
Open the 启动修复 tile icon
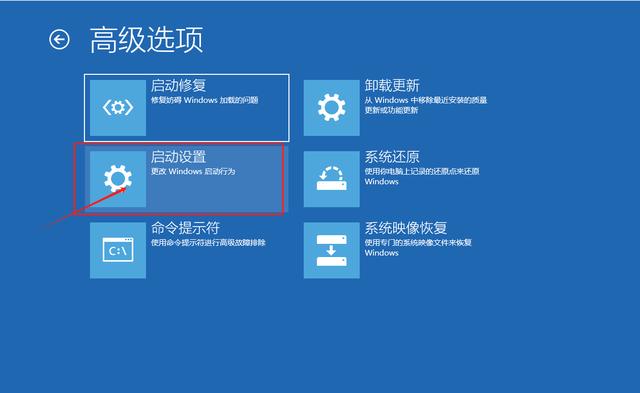pos(118,108)
